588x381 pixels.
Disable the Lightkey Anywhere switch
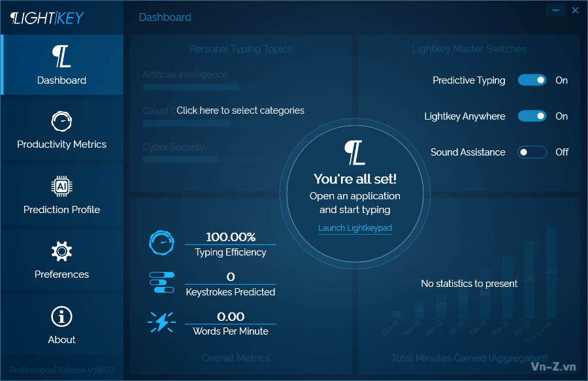532,116
